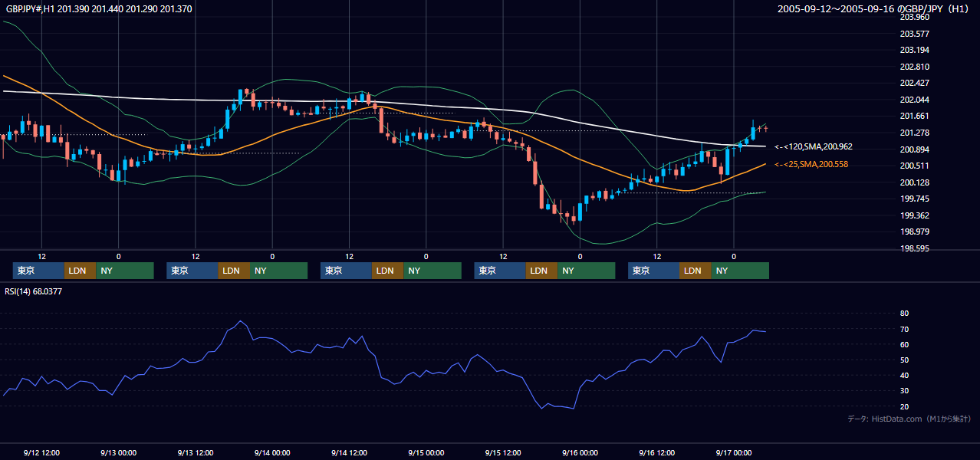
Task: Select the 9/14 00:00 date label
Action: pyautogui.click(x=272, y=453)
